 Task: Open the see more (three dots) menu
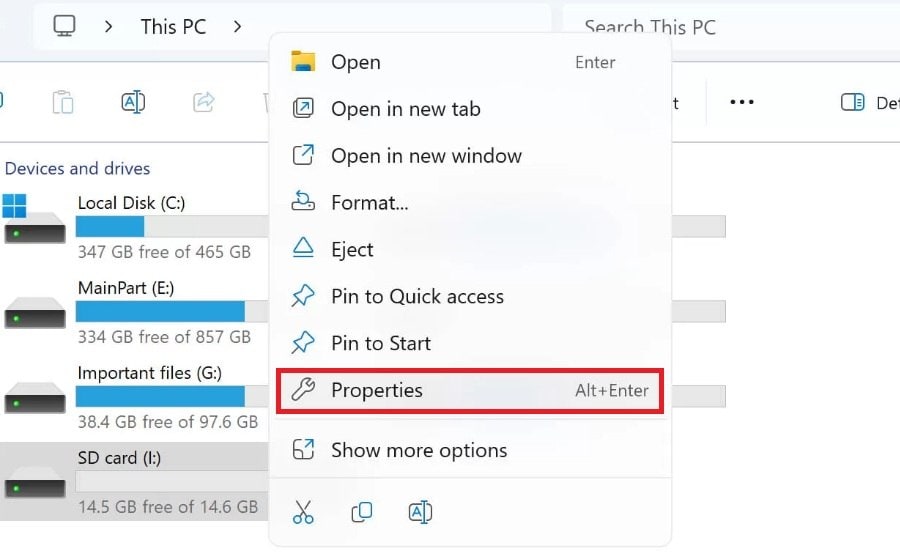tap(741, 102)
